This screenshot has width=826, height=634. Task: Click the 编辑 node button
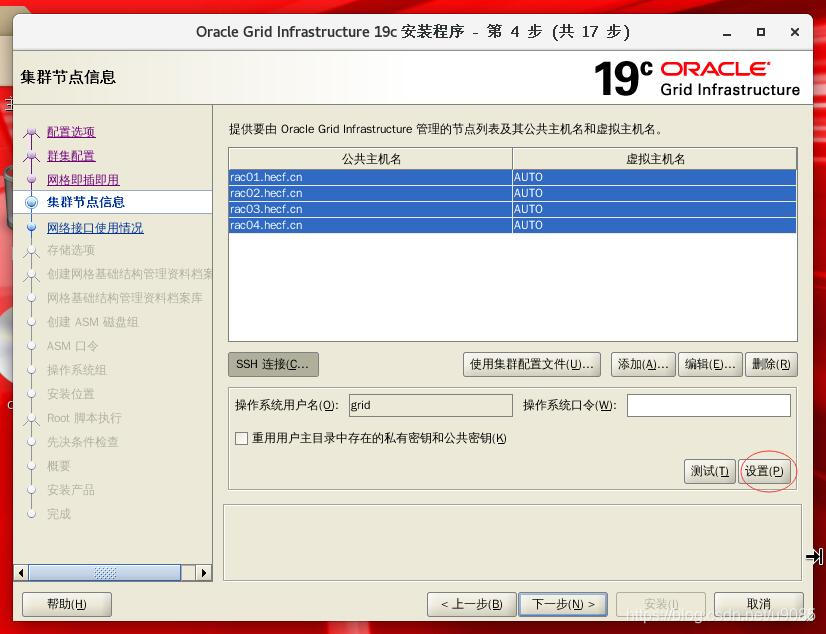710,364
